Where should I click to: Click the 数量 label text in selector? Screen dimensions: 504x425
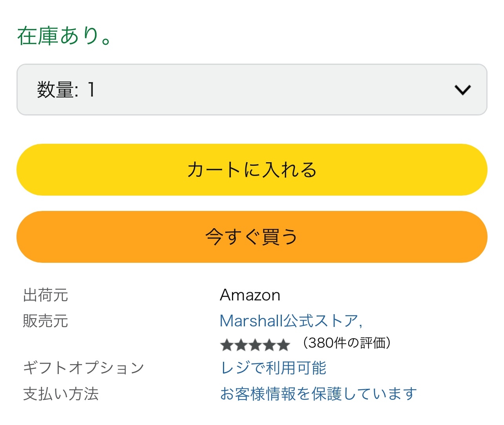(55, 90)
